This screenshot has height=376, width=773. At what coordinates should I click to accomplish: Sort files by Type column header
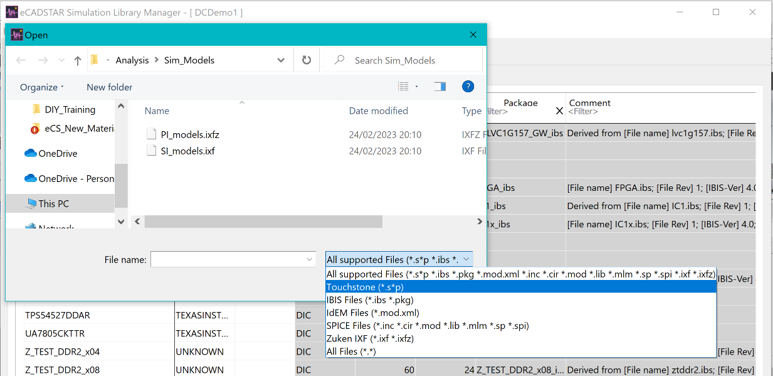pyautogui.click(x=471, y=111)
